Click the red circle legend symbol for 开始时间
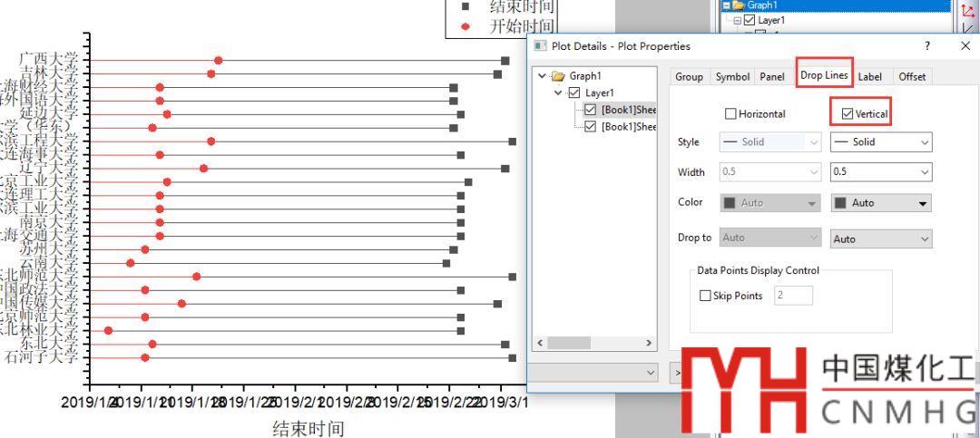The image size is (980, 438). pos(465,27)
